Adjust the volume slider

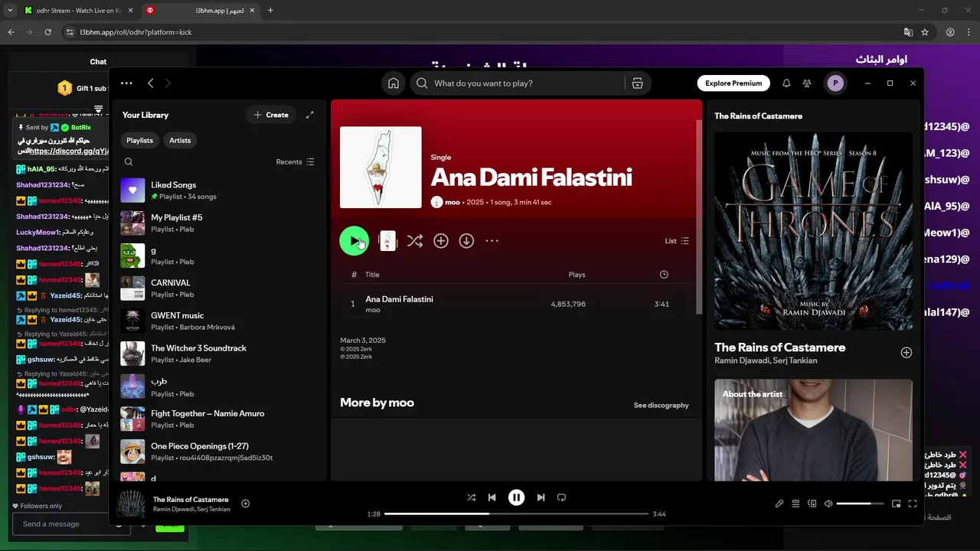(860, 504)
